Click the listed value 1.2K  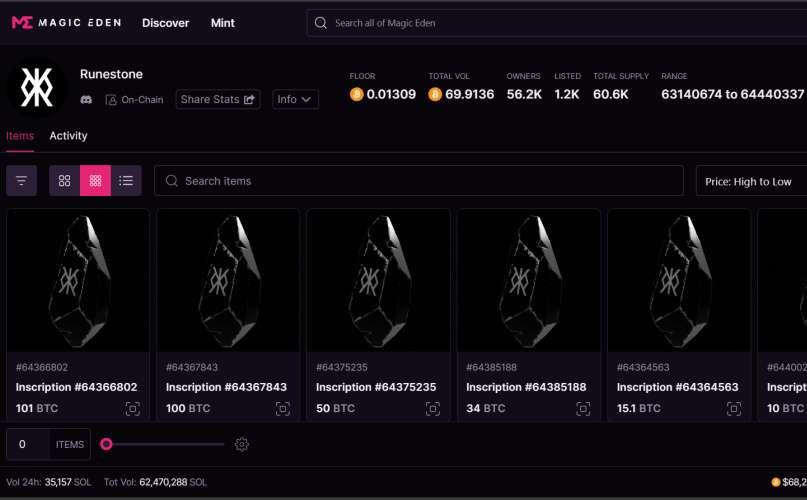567,94
